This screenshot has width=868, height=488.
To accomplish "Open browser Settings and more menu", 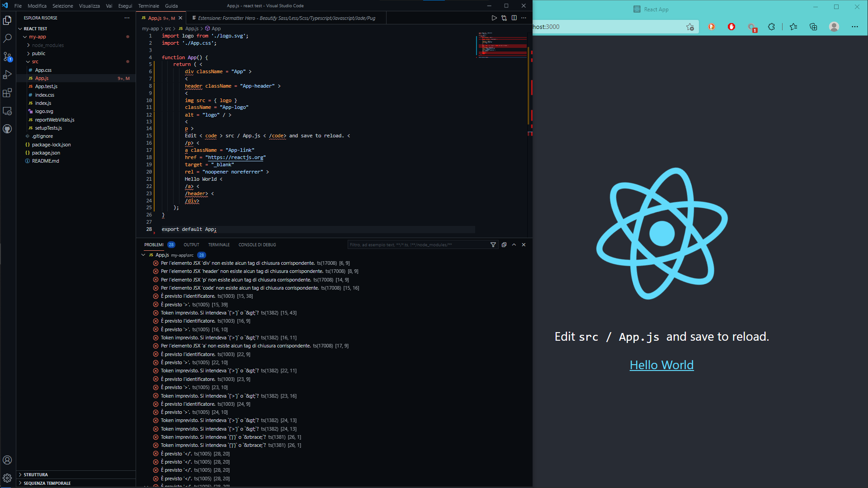I will (x=855, y=27).
